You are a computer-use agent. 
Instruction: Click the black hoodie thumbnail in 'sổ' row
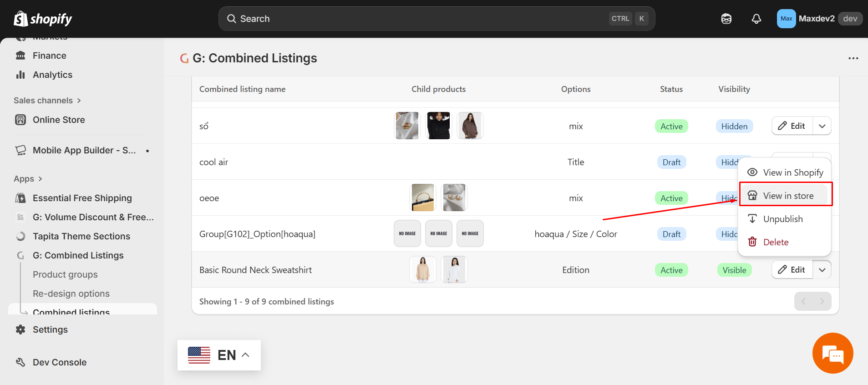point(439,126)
